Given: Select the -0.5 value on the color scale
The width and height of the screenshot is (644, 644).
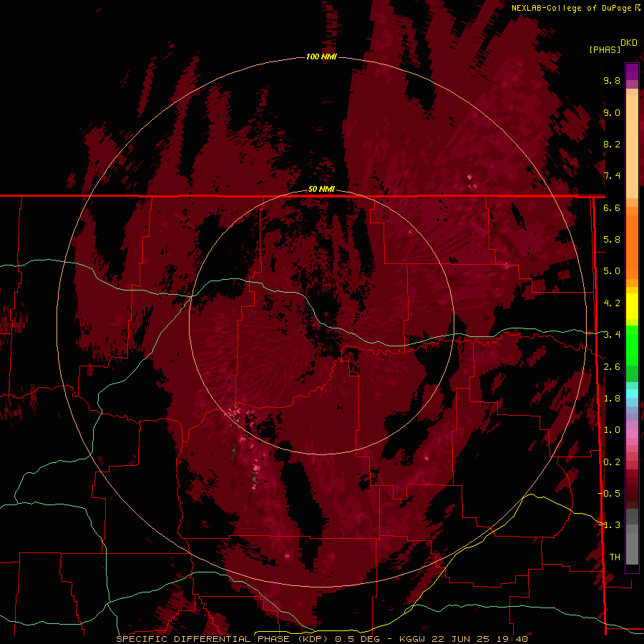Looking at the screenshot, I should 609,494.
